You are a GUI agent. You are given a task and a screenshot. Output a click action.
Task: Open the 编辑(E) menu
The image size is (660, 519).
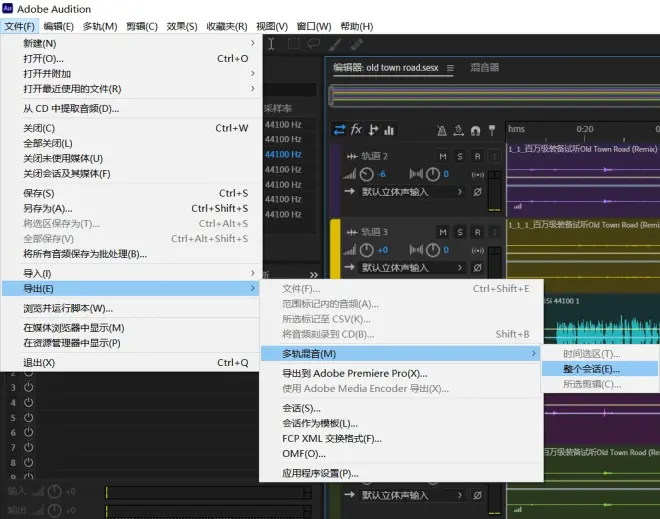click(59, 26)
